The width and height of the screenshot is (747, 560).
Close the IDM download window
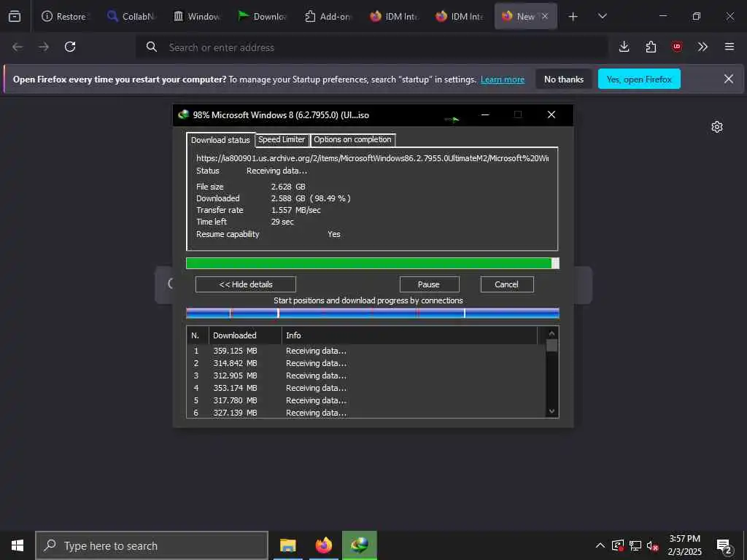pyautogui.click(x=551, y=114)
